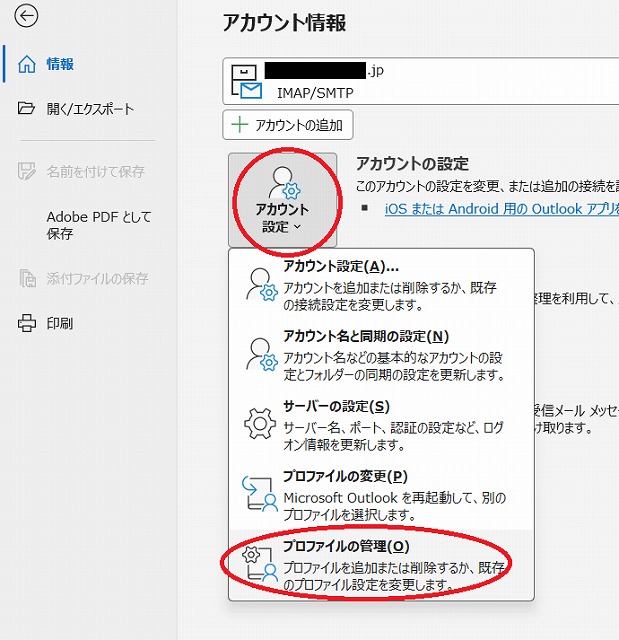Click the printer icon for 印刷
Screen dimensions: 619x640
click(27, 324)
